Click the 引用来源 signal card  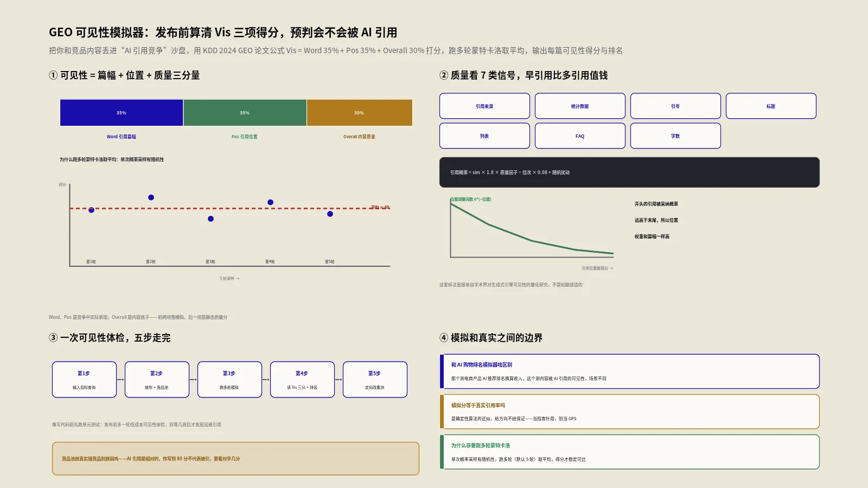484,106
